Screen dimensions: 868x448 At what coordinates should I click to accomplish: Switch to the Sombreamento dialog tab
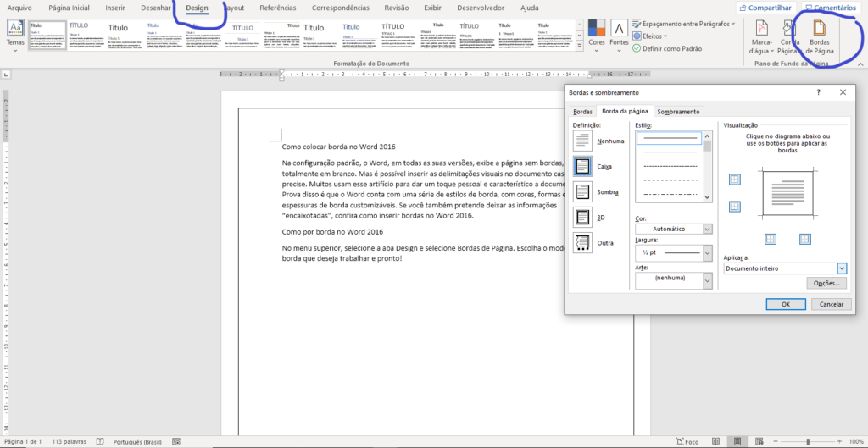click(x=679, y=112)
